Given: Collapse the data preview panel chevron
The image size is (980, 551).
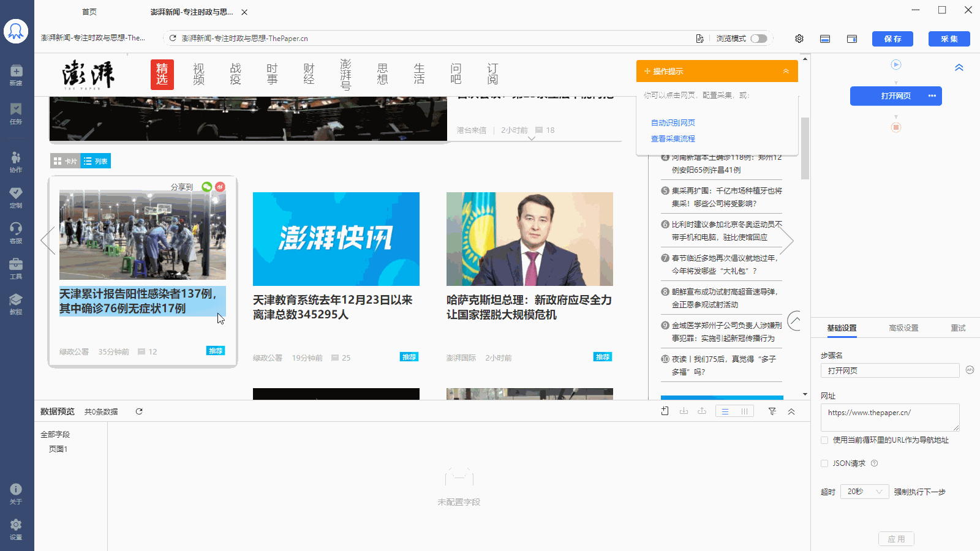Looking at the screenshot, I should [x=791, y=411].
